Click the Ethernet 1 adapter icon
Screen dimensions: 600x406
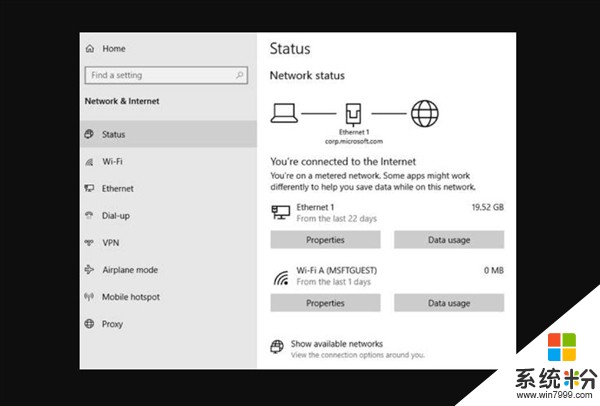(x=281, y=212)
